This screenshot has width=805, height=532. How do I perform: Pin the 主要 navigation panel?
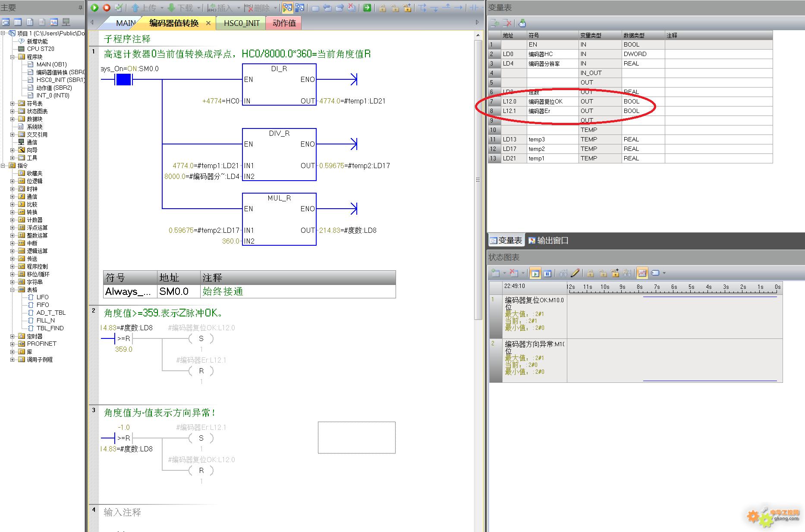click(x=80, y=8)
